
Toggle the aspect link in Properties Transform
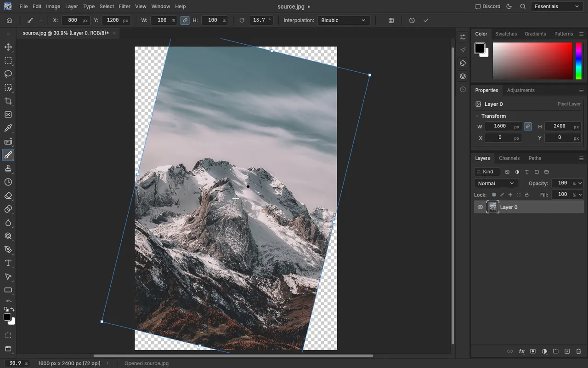pos(528,126)
